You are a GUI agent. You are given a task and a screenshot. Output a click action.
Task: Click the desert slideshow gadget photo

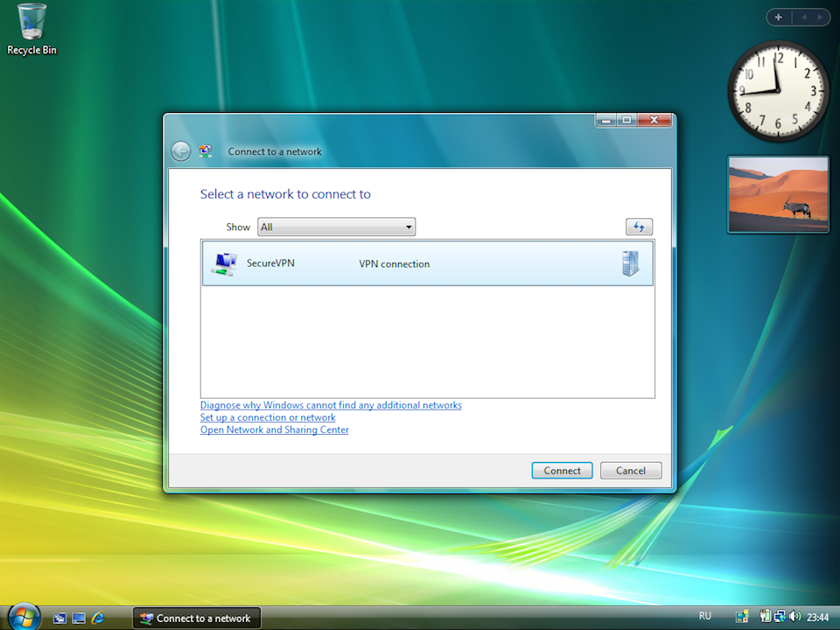779,194
